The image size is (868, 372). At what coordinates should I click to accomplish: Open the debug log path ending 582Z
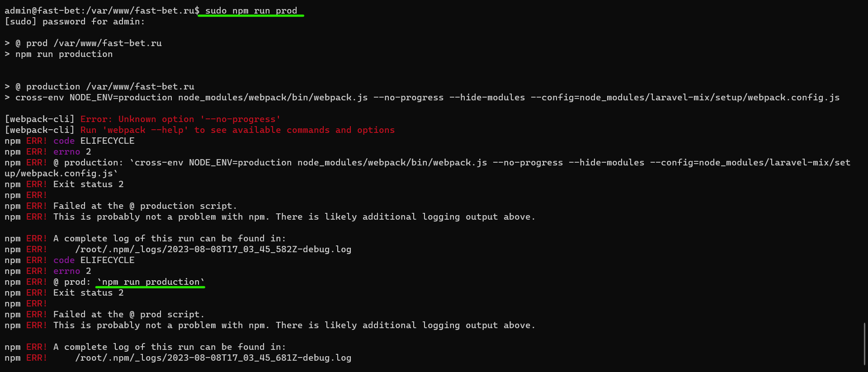tap(213, 250)
